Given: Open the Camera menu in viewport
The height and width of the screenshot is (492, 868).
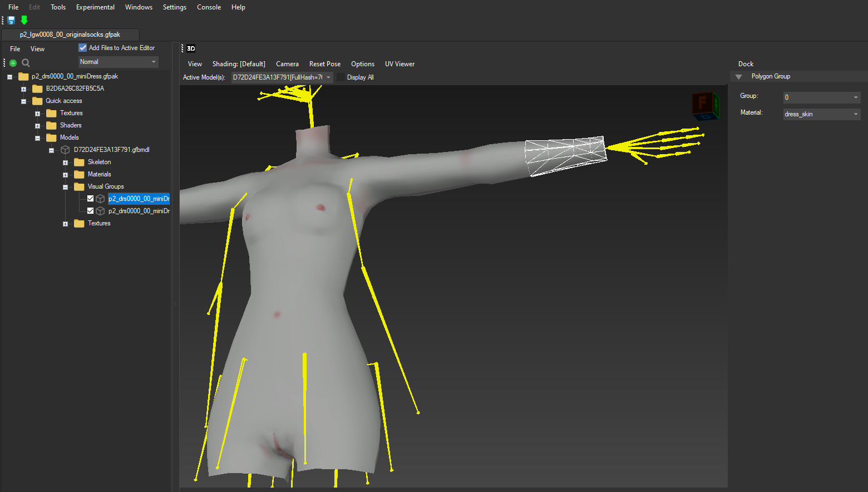Looking at the screenshot, I should 287,64.
